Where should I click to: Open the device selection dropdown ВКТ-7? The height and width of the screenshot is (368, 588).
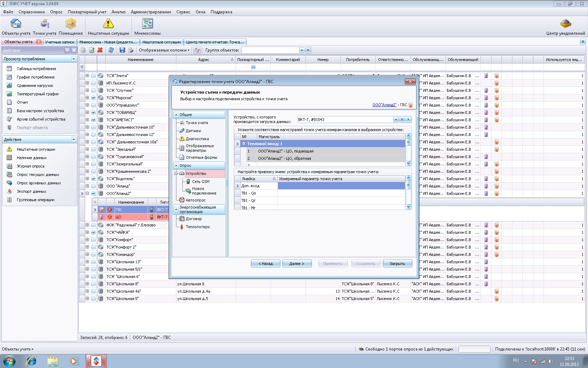coord(396,120)
